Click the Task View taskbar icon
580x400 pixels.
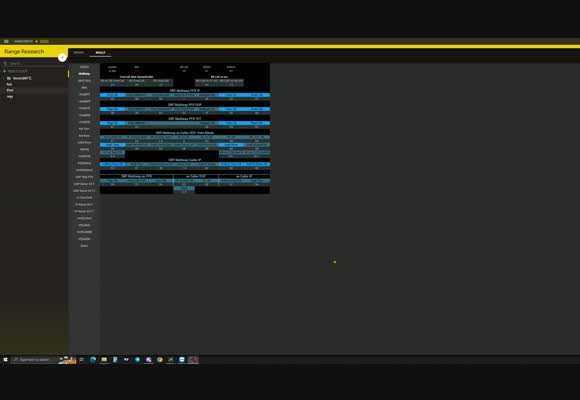[x=82, y=360]
